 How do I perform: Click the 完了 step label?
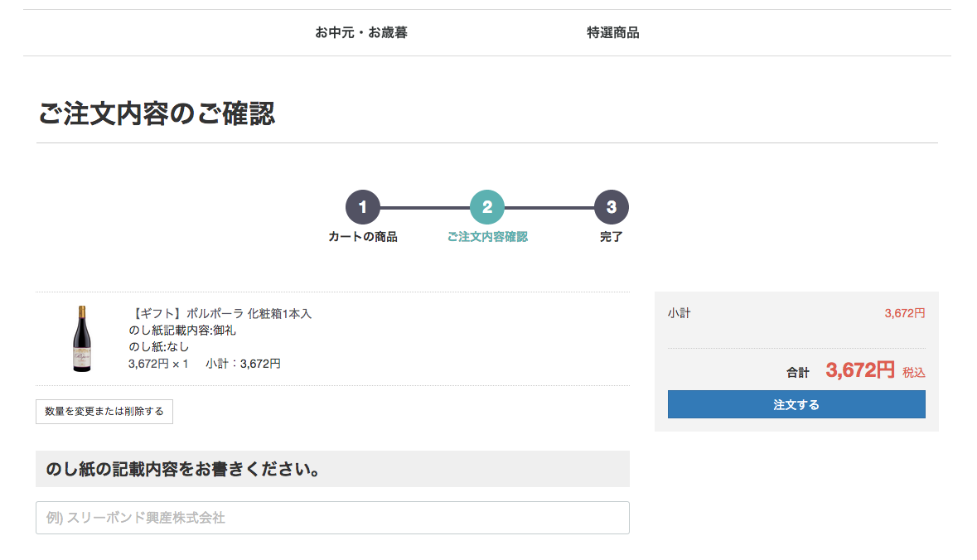pos(612,237)
